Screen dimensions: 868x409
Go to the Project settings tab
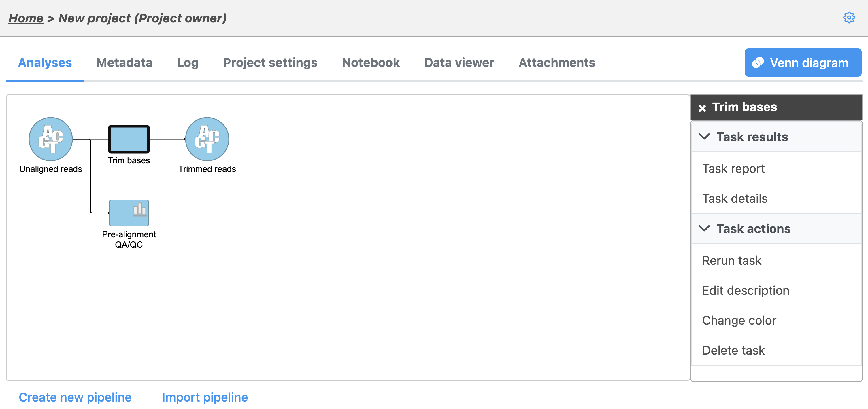(x=270, y=63)
